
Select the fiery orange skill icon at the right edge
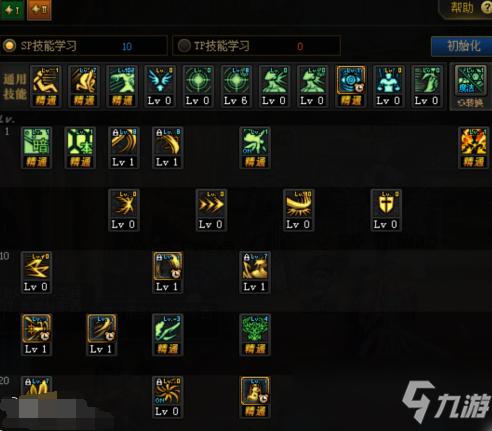coord(474,148)
